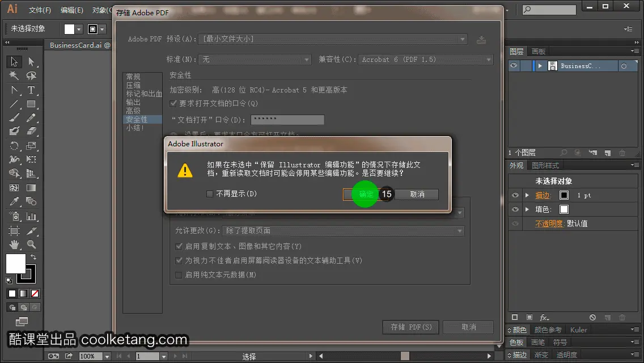Click 取消 in the Adobe Illustrator alert

(x=417, y=194)
